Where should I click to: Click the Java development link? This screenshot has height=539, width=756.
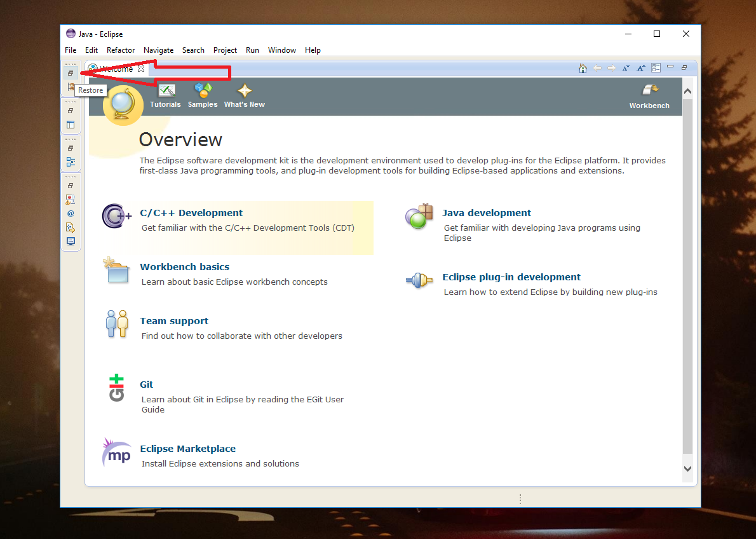[x=487, y=213]
